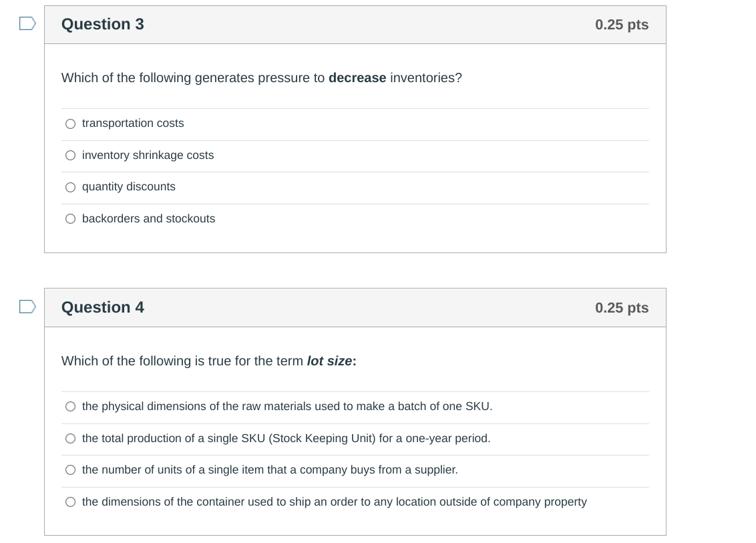This screenshot has width=756, height=543.
Task: Select 'number of units a company buys' answer
Action: click(70, 470)
